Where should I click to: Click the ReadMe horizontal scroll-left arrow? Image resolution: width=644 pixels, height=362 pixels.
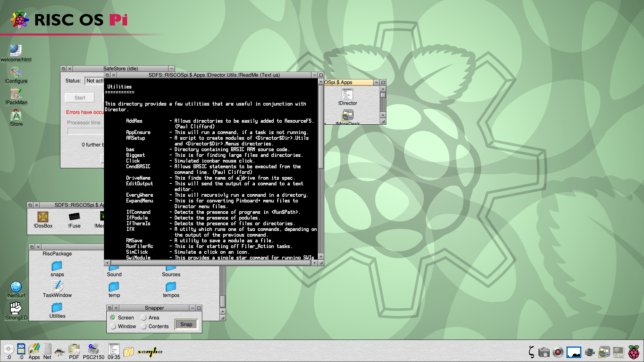point(107,263)
